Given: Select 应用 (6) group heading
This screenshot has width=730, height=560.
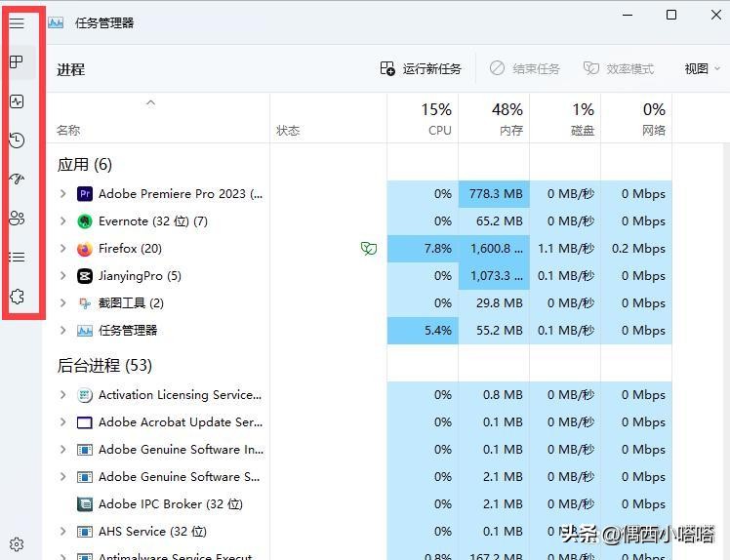Looking at the screenshot, I should tap(84, 165).
